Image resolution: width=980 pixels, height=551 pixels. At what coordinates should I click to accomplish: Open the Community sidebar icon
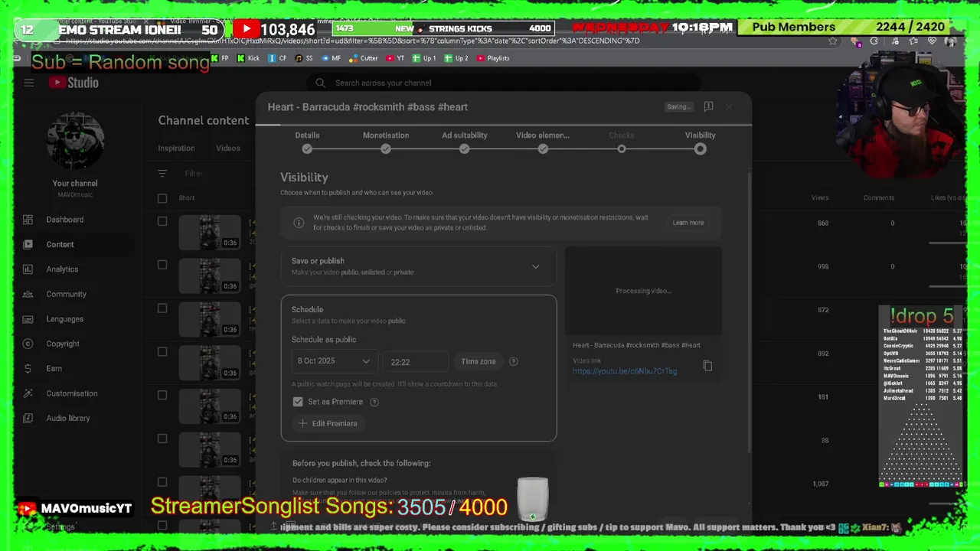coord(28,294)
